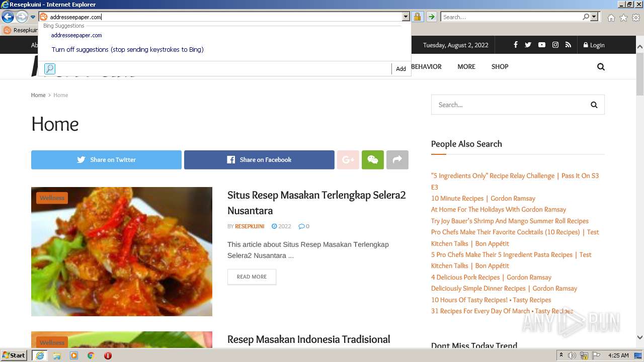Open the site's Instagram icon in top bar
This screenshot has width=644, height=362.
pyautogui.click(x=555, y=45)
